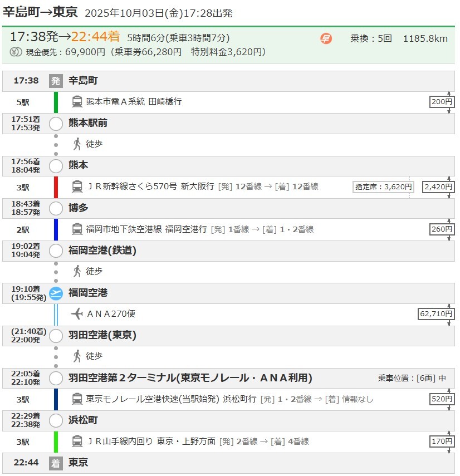Click the station circle marker for 熊本駅前

tap(56, 124)
